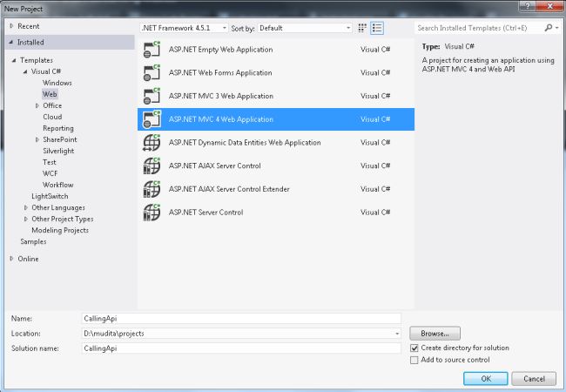
Task: Click the ASP.NET MVC 4 Web Application icon
Action: 152,119
